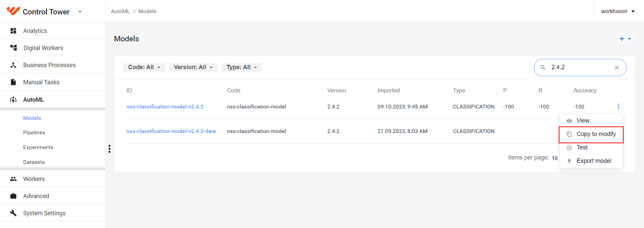Open Manual Tasks section
This screenshot has height=228, width=644.
[41, 82]
